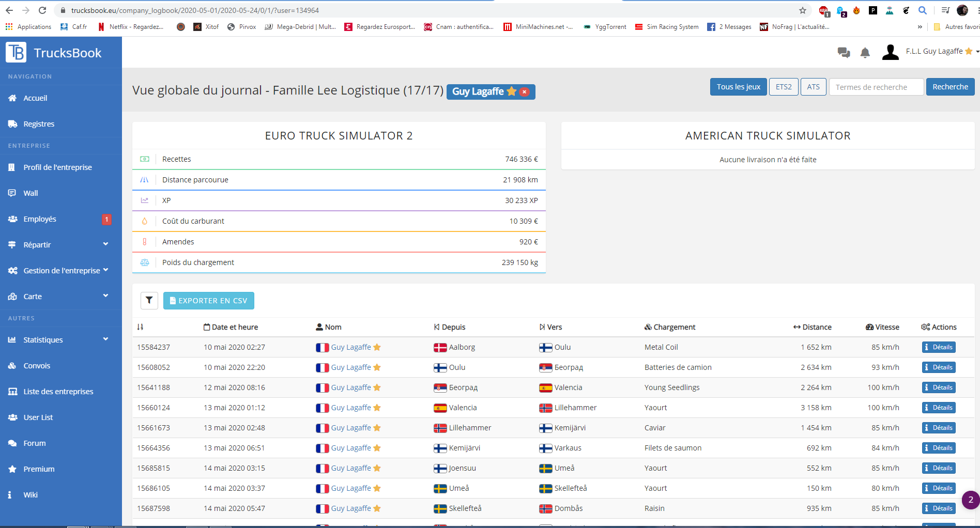
Task: Click the floating purple badge showing 2
Action: pyautogui.click(x=970, y=500)
